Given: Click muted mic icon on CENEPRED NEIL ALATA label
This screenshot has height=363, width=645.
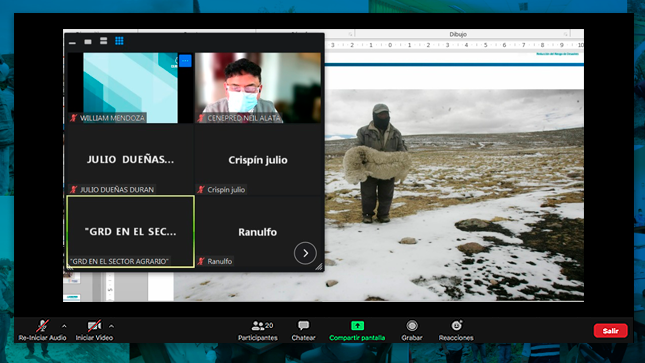Looking at the screenshot, I should coord(201,118).
